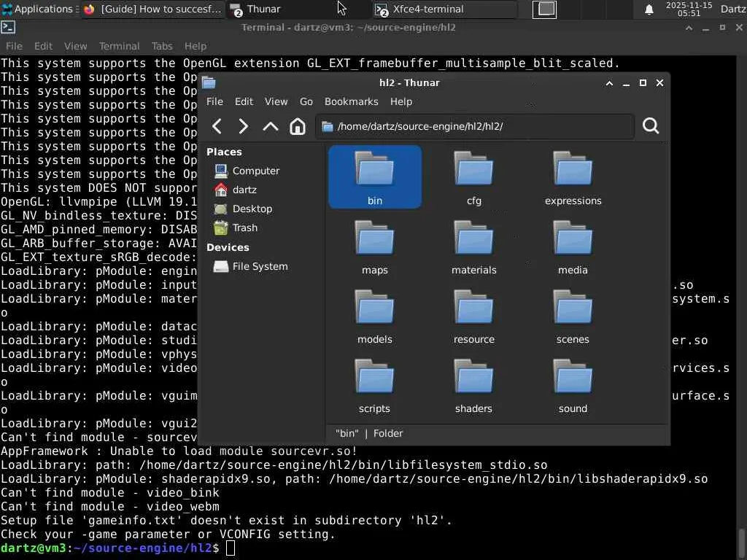Select the bin folder
747x560 pixels.
[x=374, y=177]
